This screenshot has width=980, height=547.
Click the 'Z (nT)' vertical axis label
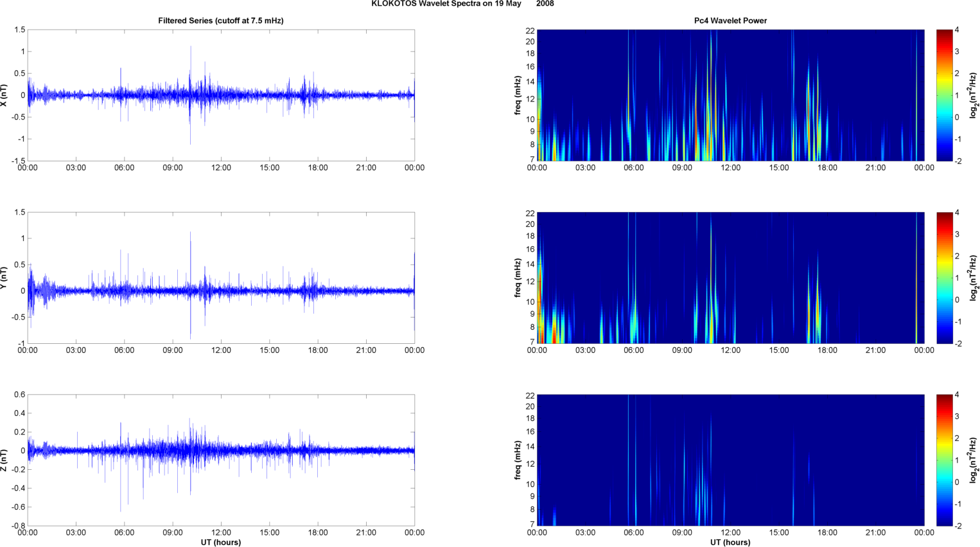pyautogui.click(x=4, y=460)
